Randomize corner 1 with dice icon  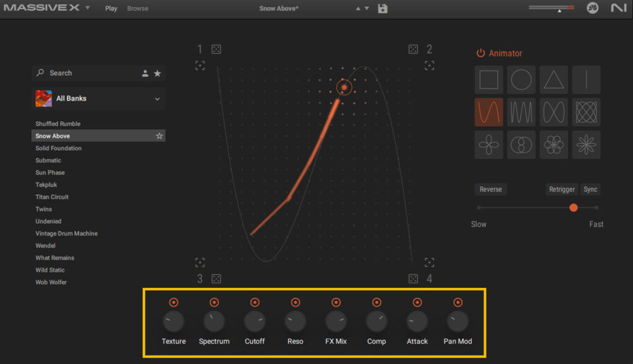coord(216,49)
